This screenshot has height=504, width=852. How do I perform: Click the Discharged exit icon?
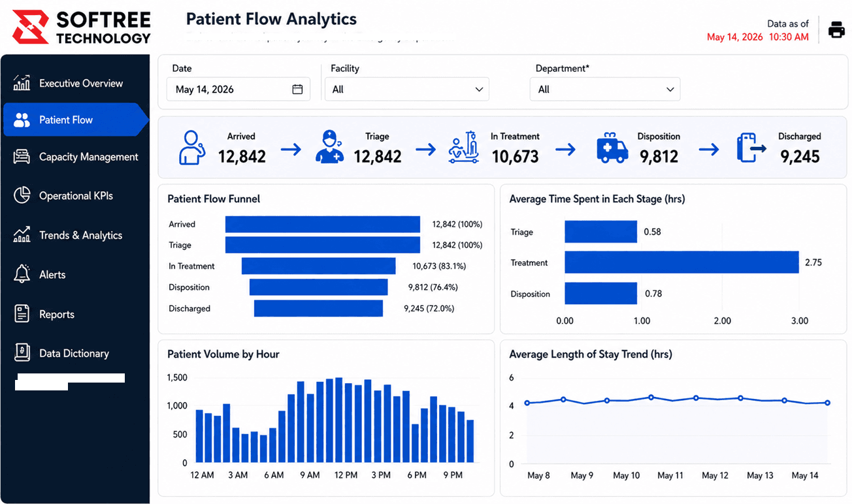(751, 148)
